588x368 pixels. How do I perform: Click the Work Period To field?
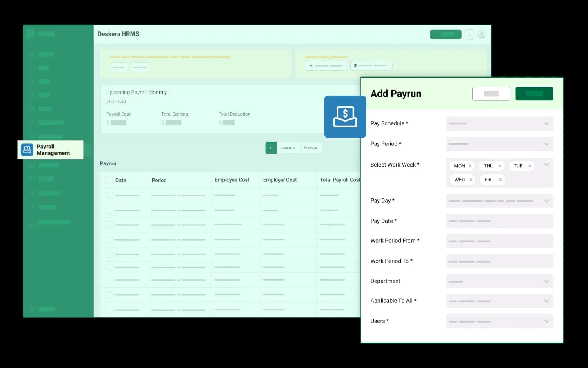click(x=499, y=261)
